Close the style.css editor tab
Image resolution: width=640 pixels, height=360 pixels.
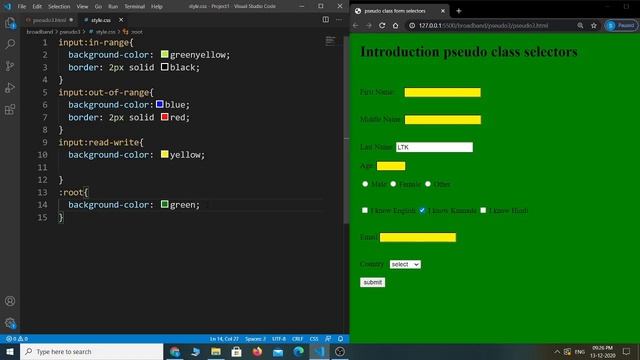(121, 20)
